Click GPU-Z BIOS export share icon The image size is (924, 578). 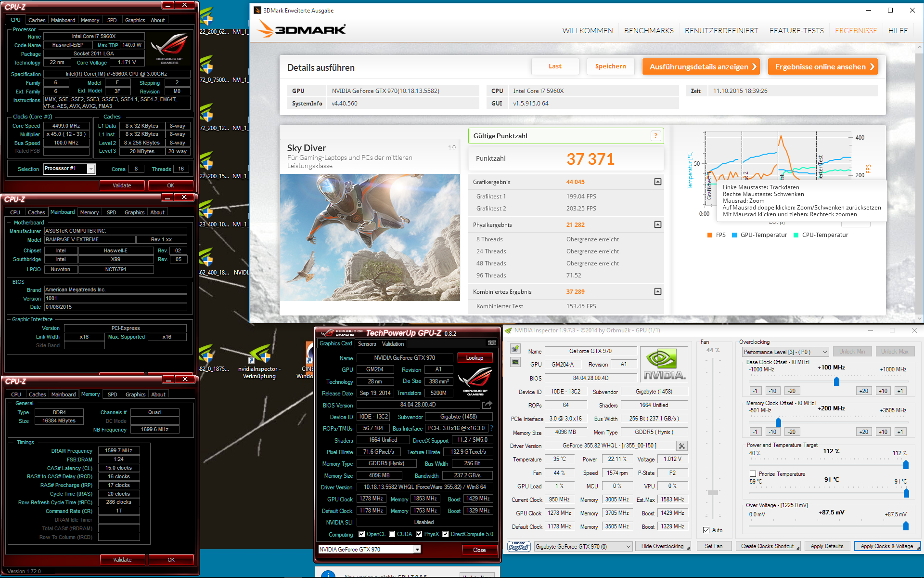pyautogui.click(x=487, y=405)
